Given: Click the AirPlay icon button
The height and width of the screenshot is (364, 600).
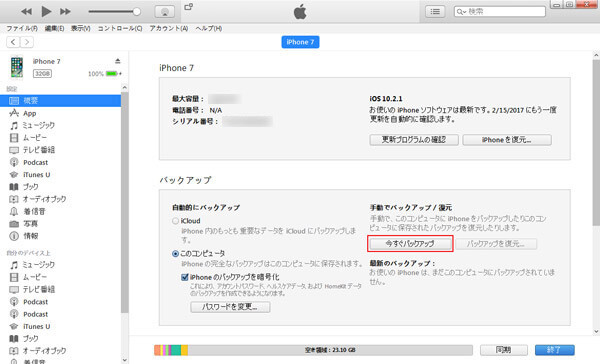Looking at the screenshot, I should click(x=165, y=11).
